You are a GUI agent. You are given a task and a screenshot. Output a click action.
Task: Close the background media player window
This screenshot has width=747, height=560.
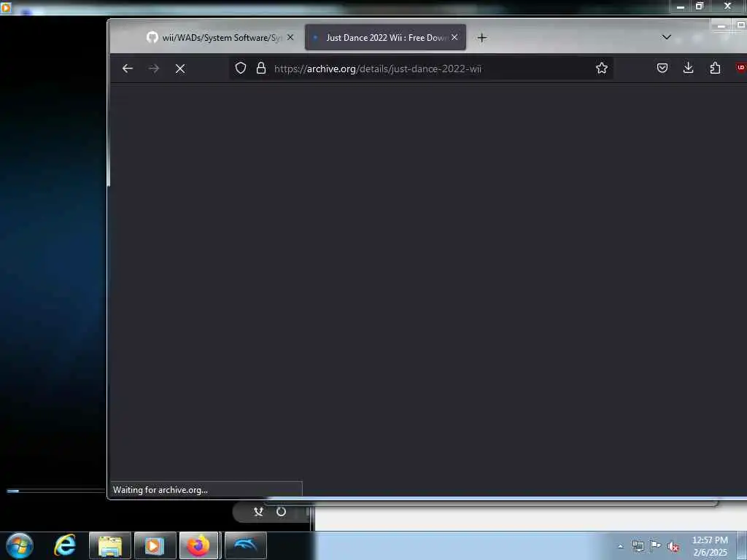727,6
